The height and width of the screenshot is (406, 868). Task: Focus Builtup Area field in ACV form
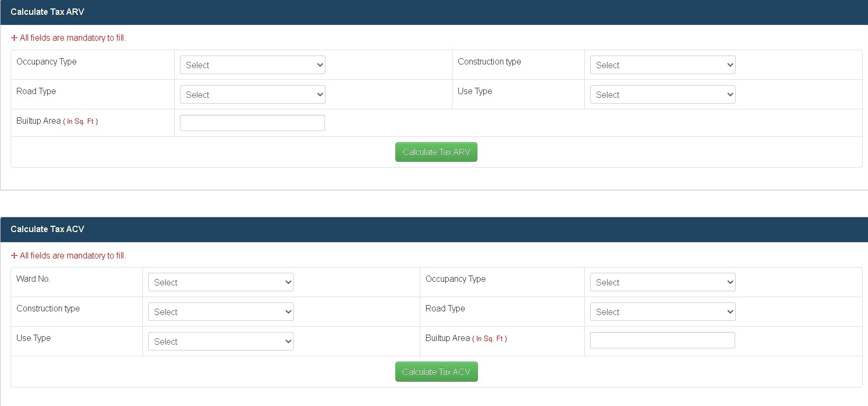662,340
